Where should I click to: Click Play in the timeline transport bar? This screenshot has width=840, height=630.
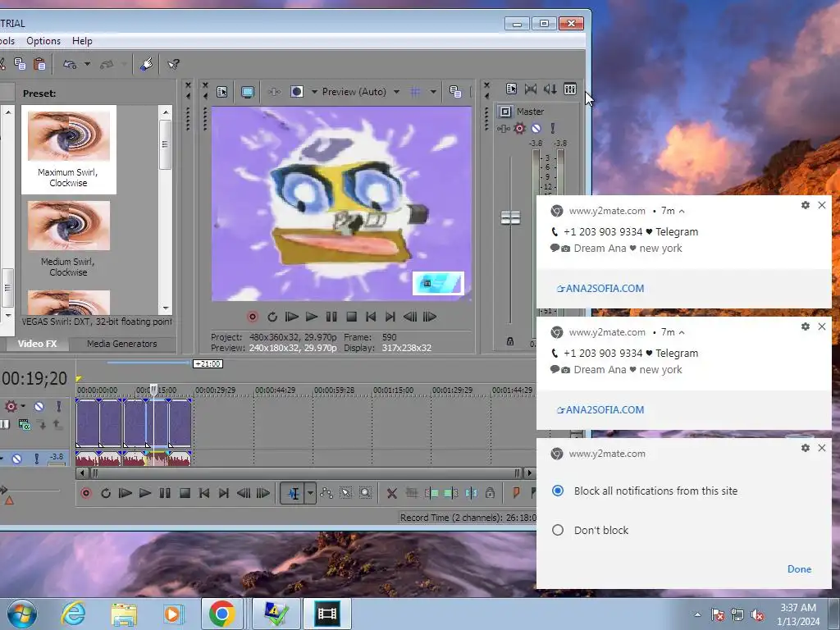pos(144,493)
